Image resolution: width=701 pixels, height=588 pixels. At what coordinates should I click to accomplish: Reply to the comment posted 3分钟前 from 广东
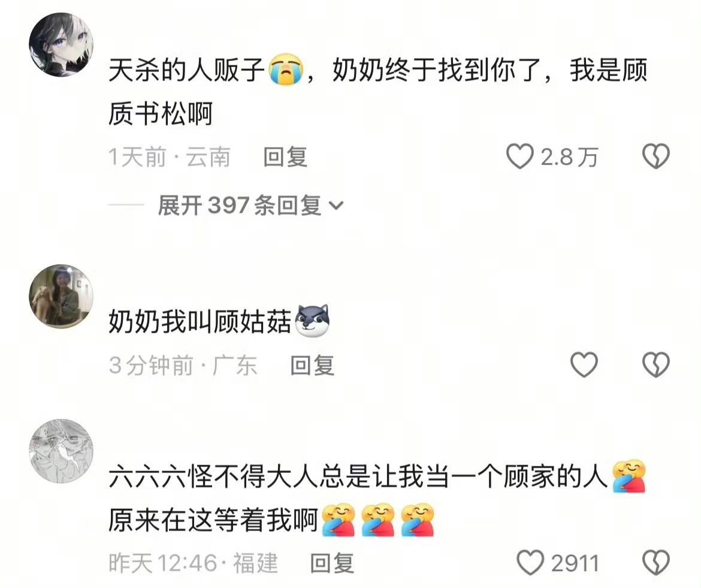(x=313, y=365)
